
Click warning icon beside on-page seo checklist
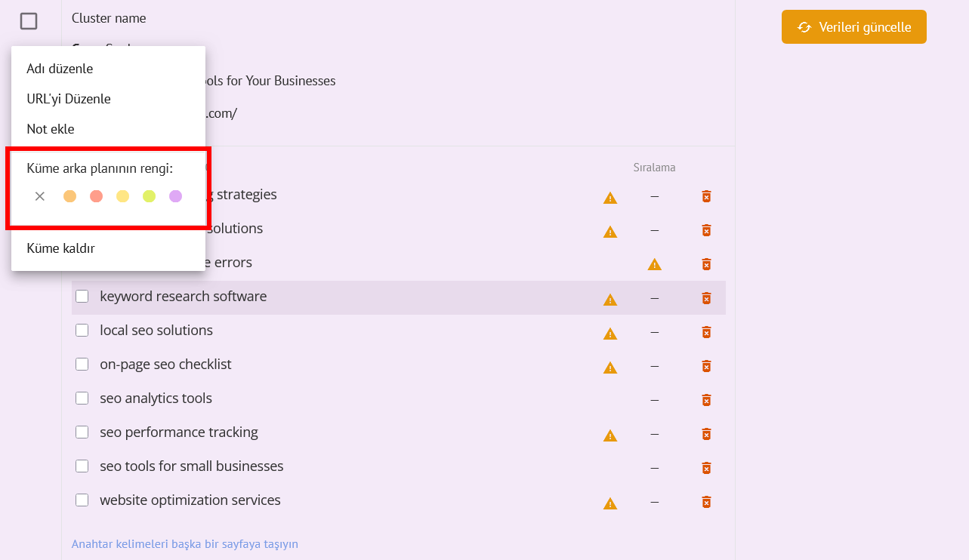click(x=610, y=368)
